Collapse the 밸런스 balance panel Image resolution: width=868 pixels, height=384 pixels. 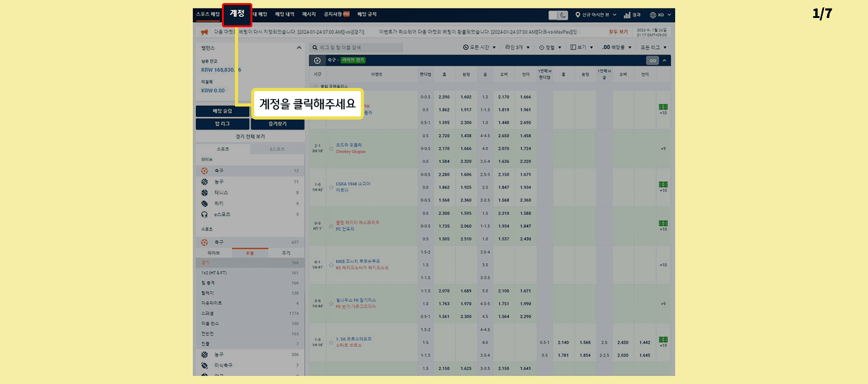[298, 48]
